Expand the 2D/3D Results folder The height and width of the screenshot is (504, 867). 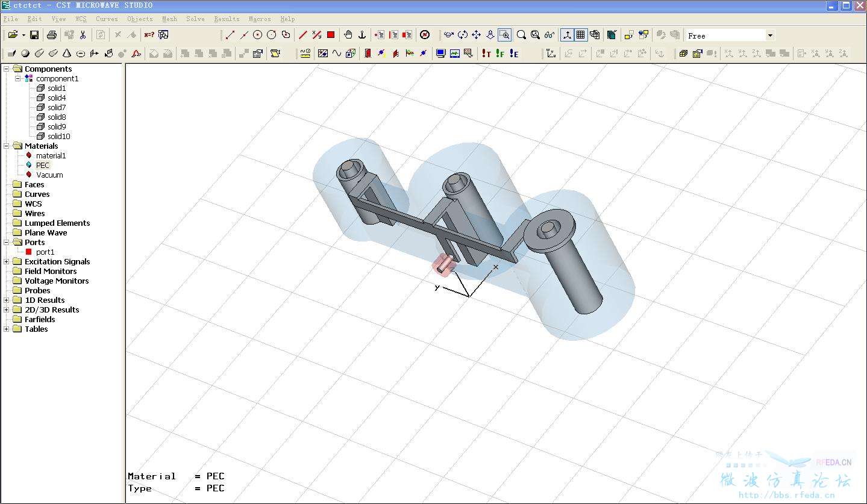tap(7, 310)
